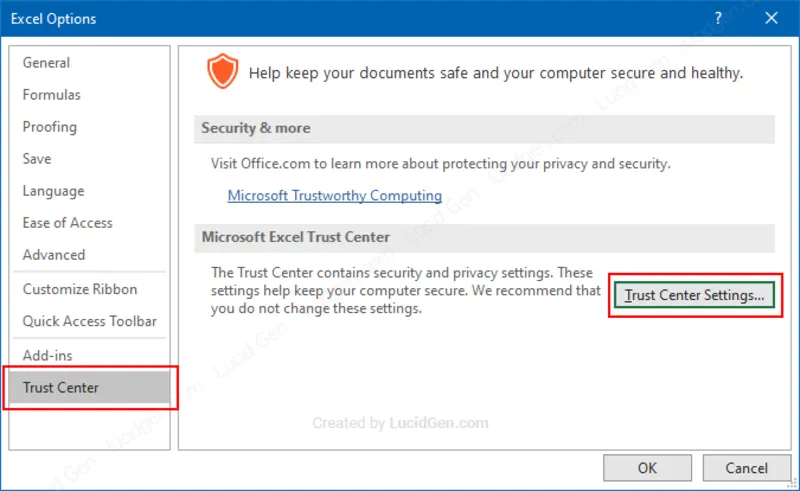Confirm the dialog with OK

647,467
